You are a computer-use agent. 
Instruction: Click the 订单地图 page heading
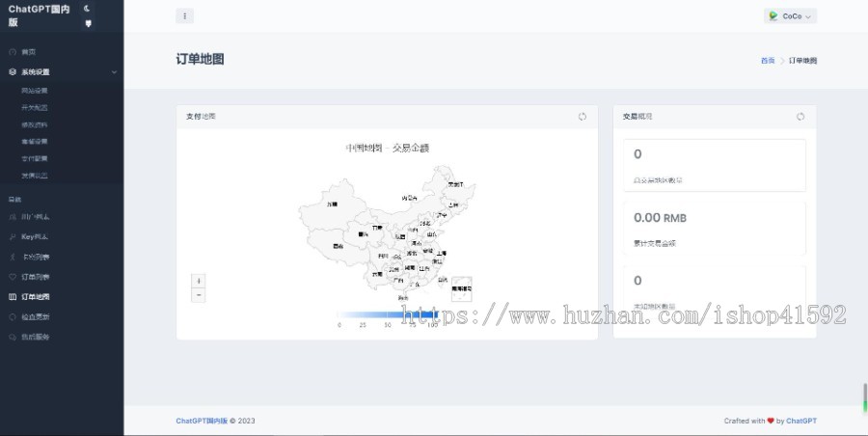pyautogui.click(x=200, y=59)
